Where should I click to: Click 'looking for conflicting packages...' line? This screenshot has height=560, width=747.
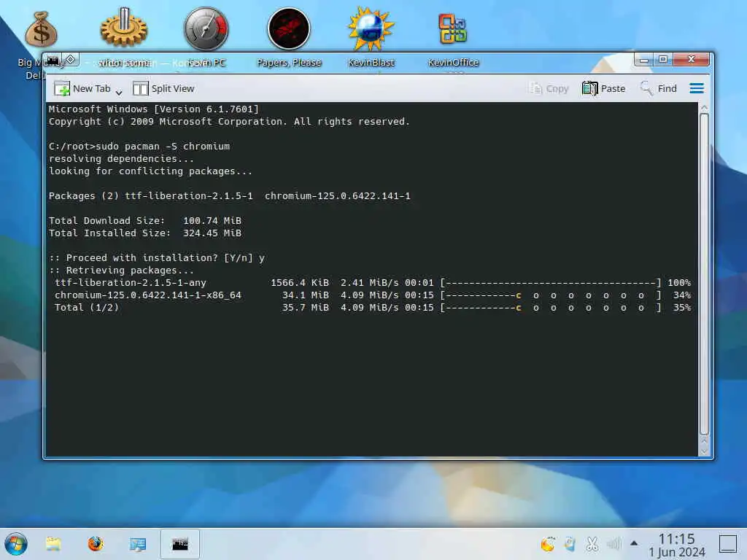point(150,171)
